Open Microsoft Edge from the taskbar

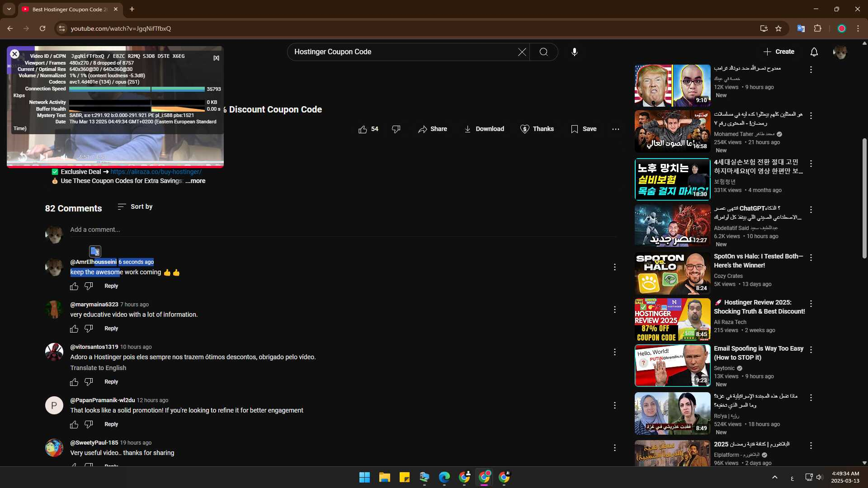pyautogui.click(x=444, y=477)
